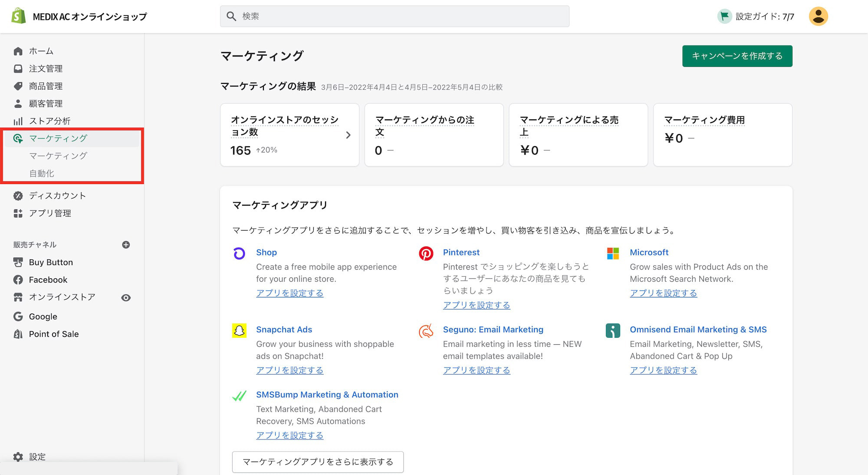Click the ストア分析 bar chart icon
This screenshot has width=868, height=475.
click(x=18, y=121)
